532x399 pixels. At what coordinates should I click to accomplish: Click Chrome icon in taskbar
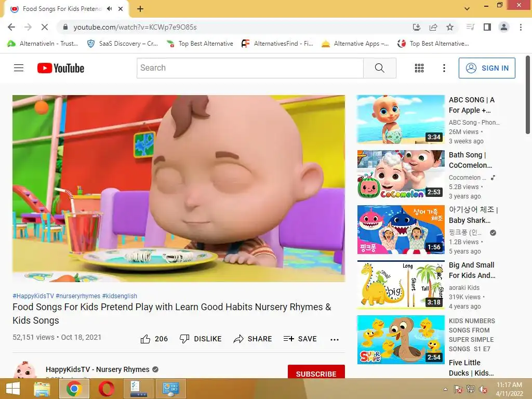(x=74, y=389)
